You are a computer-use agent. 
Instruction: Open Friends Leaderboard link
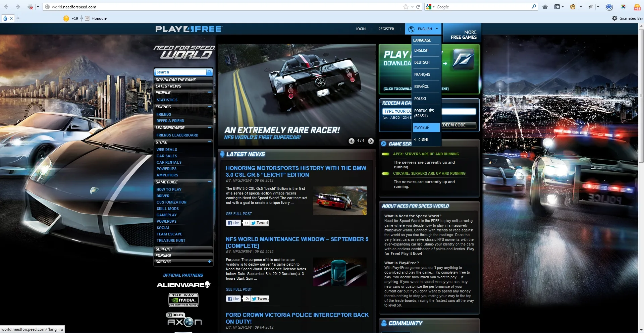point(177,135)
